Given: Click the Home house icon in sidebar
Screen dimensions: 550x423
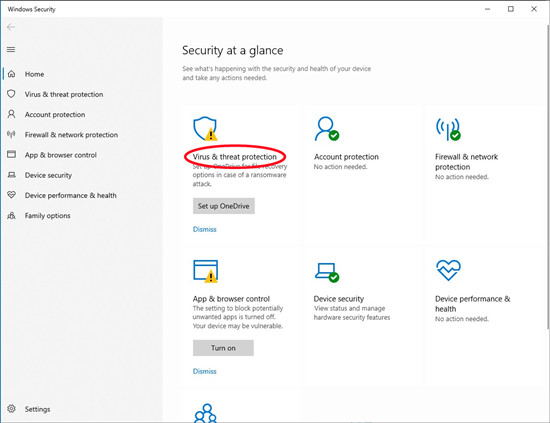Looking at the screenshot, I should pos(12,74).
